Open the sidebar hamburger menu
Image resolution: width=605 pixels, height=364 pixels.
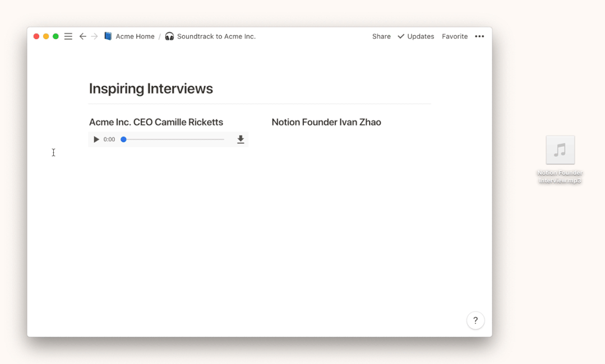(x=68, y=36)
